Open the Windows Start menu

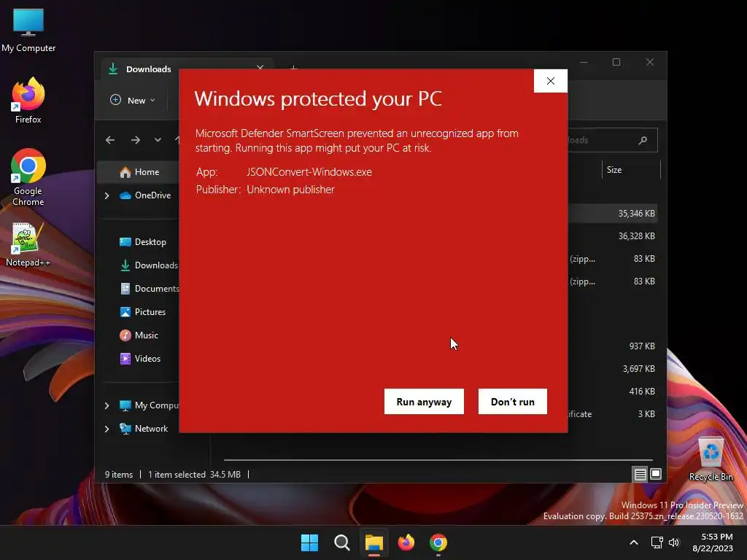[x=309, y=542]
